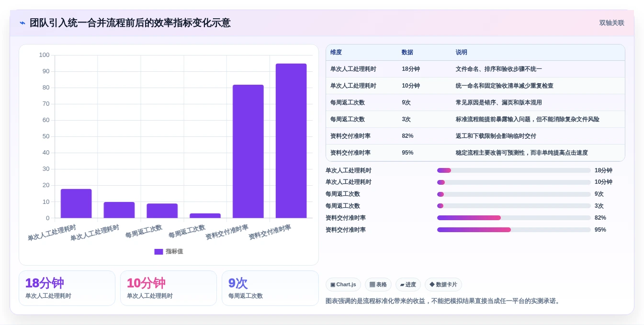Click the lightning icon beside the title
Screen dimensions: 644x325
click(23, 23)
